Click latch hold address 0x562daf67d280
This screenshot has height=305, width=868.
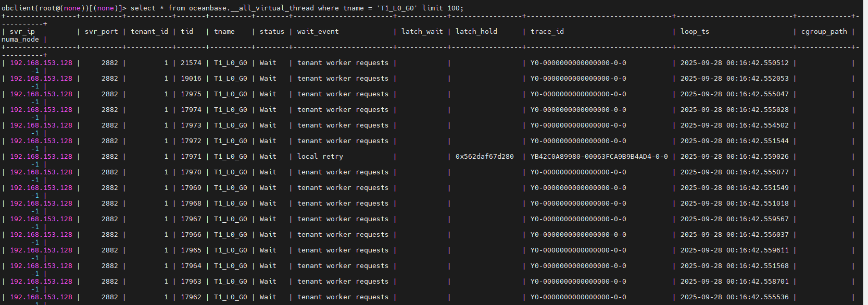(485, 157)
